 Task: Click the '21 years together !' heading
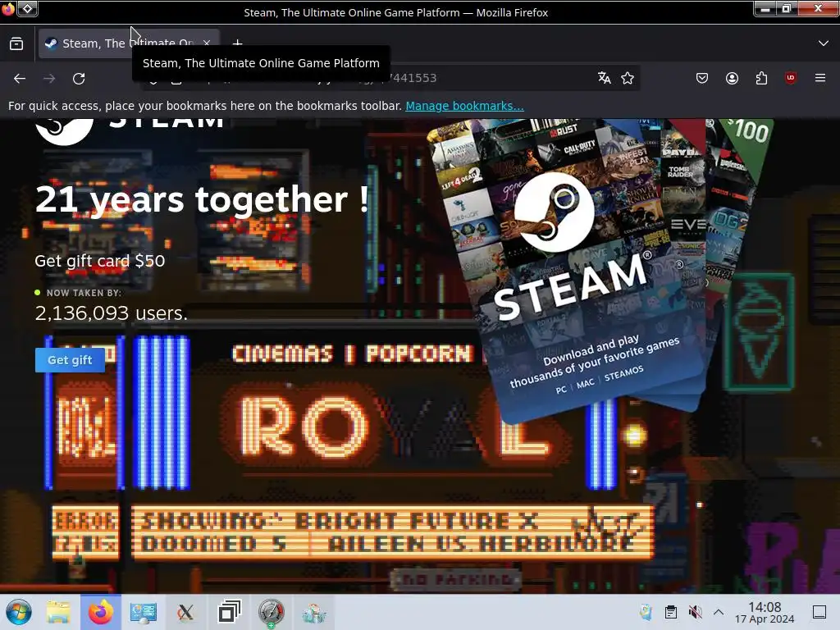click(202, 200)
